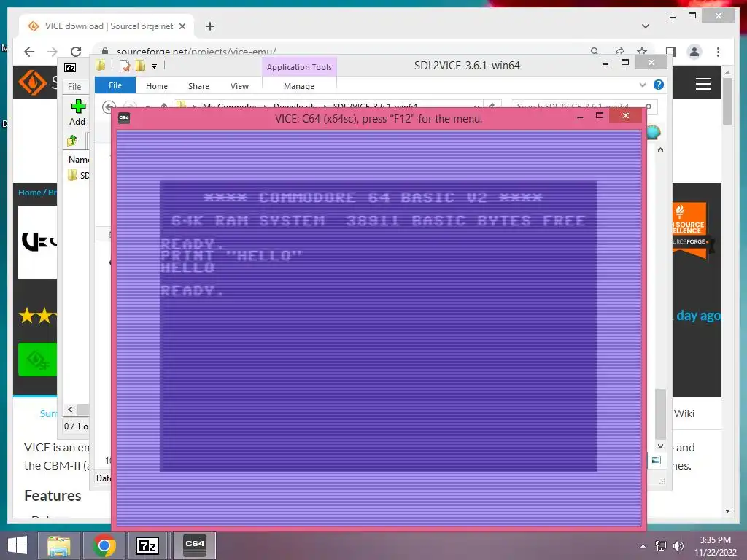This screenshot has height=560, width=747.
Task: Select the VICE download Chrome tab
Action: (x=107, y=26)
